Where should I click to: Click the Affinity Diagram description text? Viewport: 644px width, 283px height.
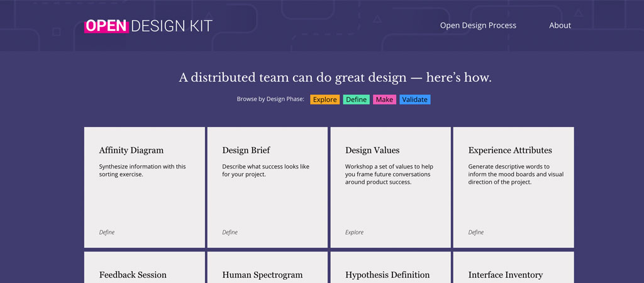pos(142,170)
